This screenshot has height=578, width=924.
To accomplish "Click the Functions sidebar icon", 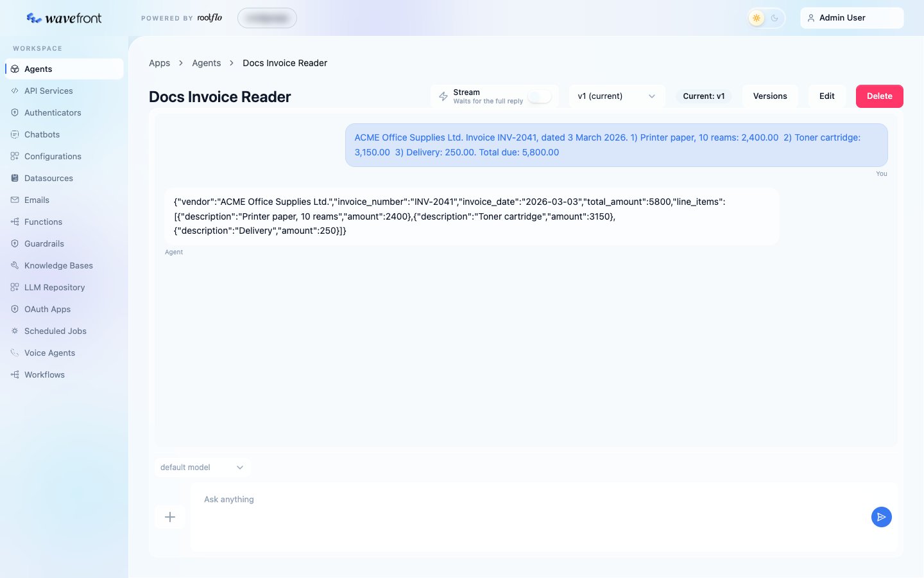I will pyautogui.click(x=15, y=222).
